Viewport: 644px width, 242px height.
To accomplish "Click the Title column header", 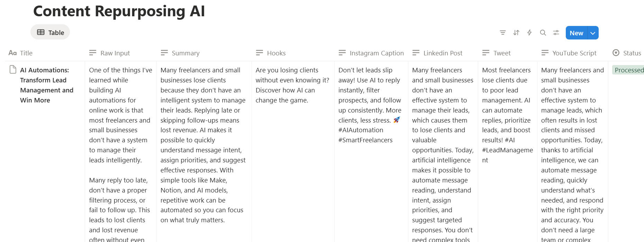I will coord(26,53).
